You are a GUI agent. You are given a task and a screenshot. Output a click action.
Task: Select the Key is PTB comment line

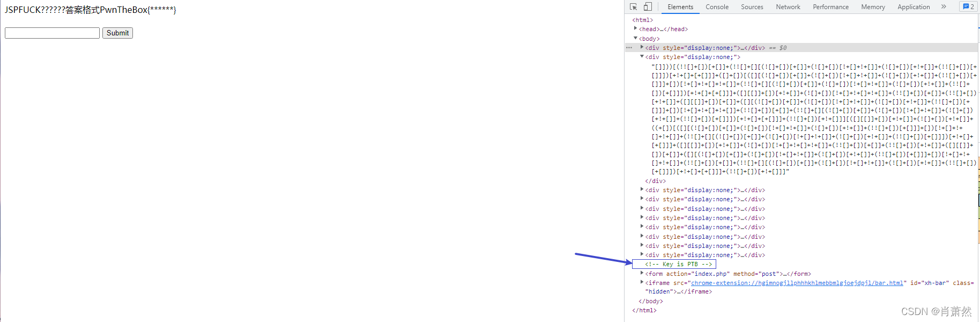pos(679,264)
